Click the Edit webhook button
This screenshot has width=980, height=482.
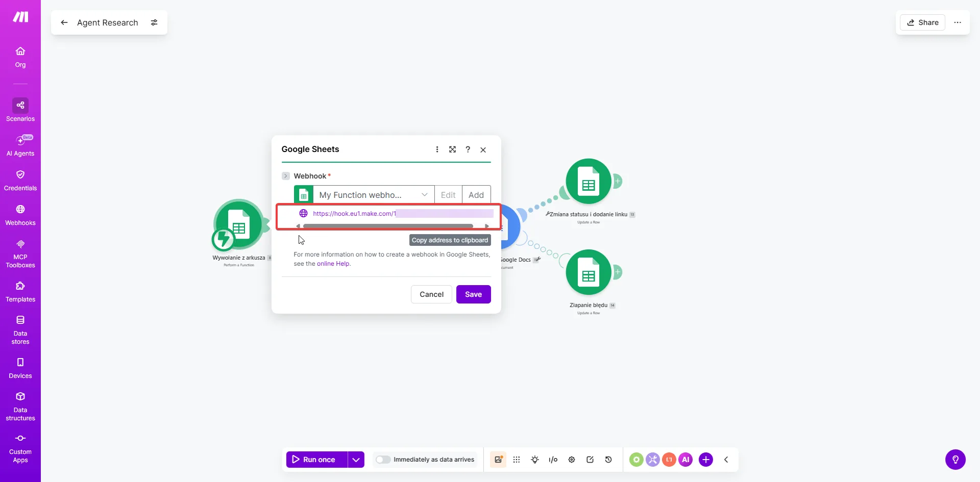pos(448,195)
